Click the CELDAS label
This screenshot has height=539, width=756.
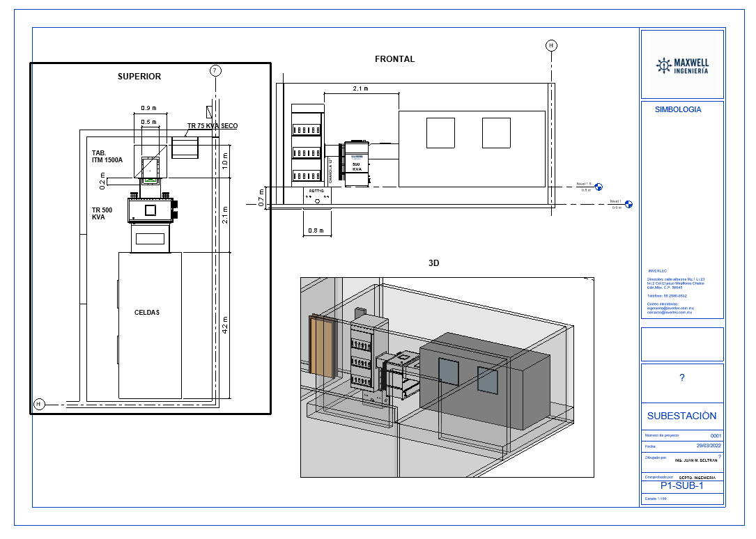(x=147, y=313)
